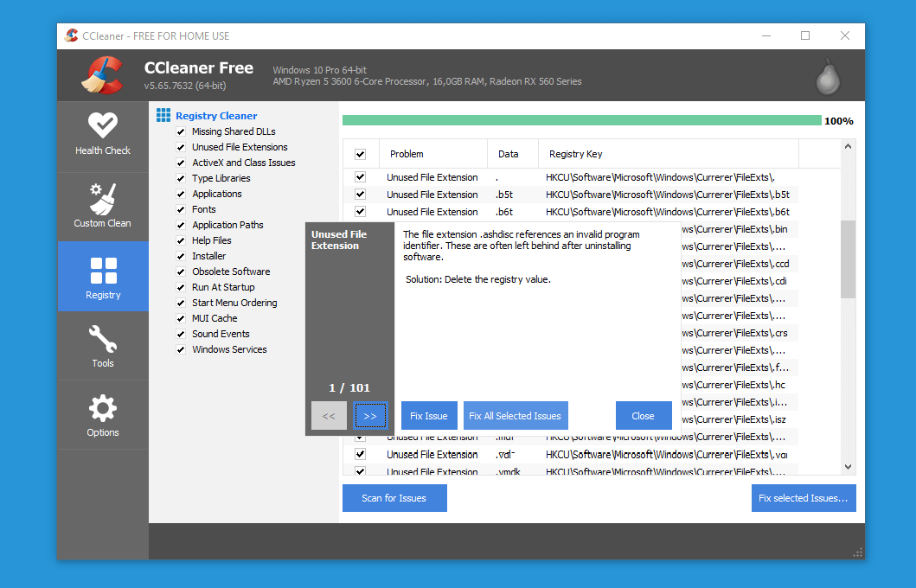Click the Registry Cleaner heading
The height and width of the screenshot is (588, 916).
point(216,116)
